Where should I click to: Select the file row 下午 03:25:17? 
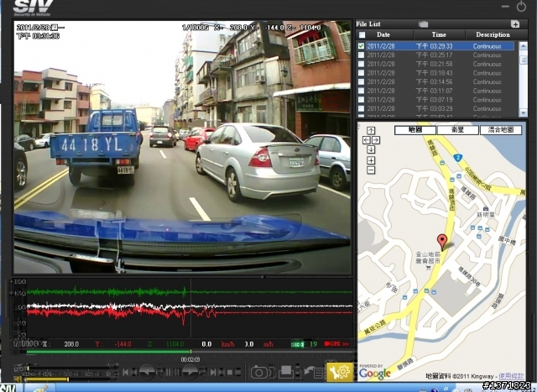[x=440, y=55]
